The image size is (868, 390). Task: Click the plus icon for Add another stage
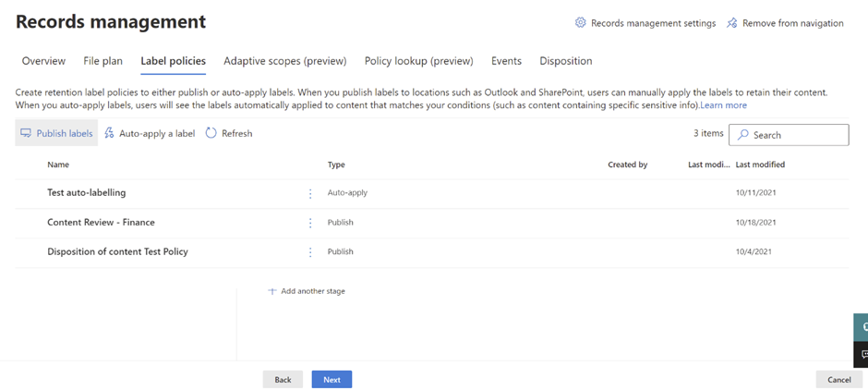click(x=271, y=291)
